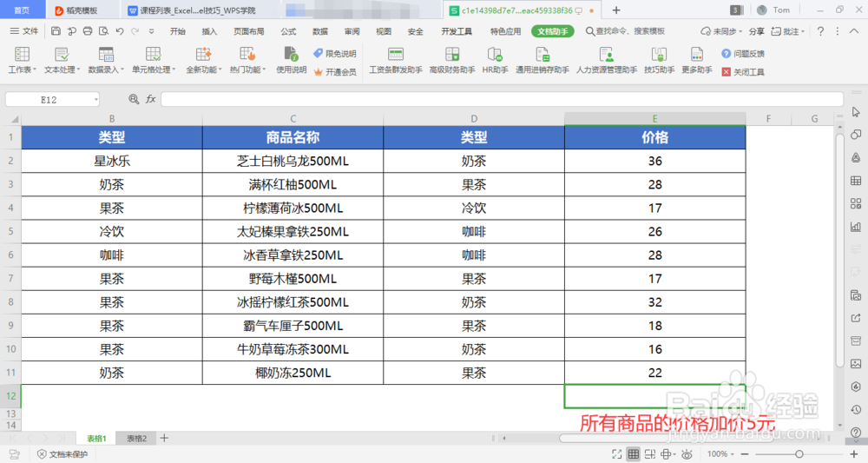Select sheet tab 表格2

pos(137,438)
